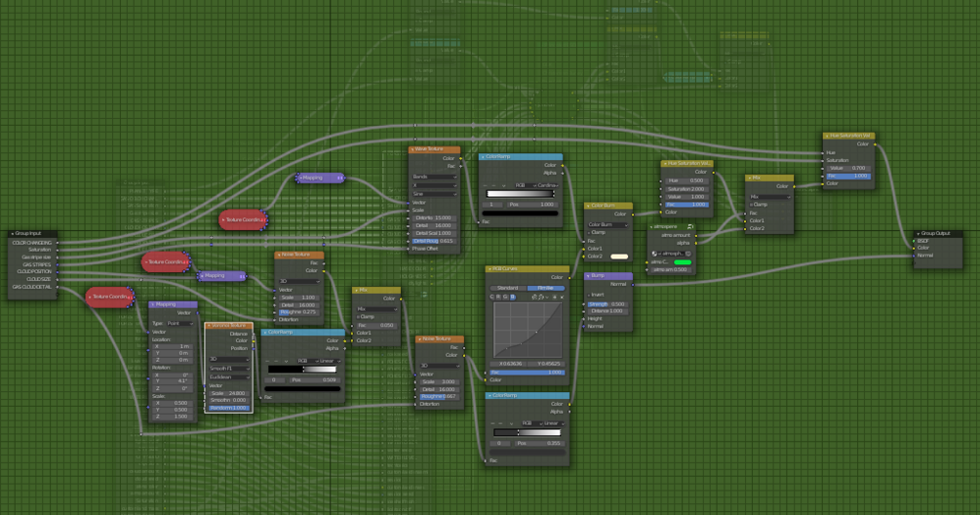Enable Invert checkbox in the Bump node
Screen dimensions: 980x515
click(x=589, y=295)
